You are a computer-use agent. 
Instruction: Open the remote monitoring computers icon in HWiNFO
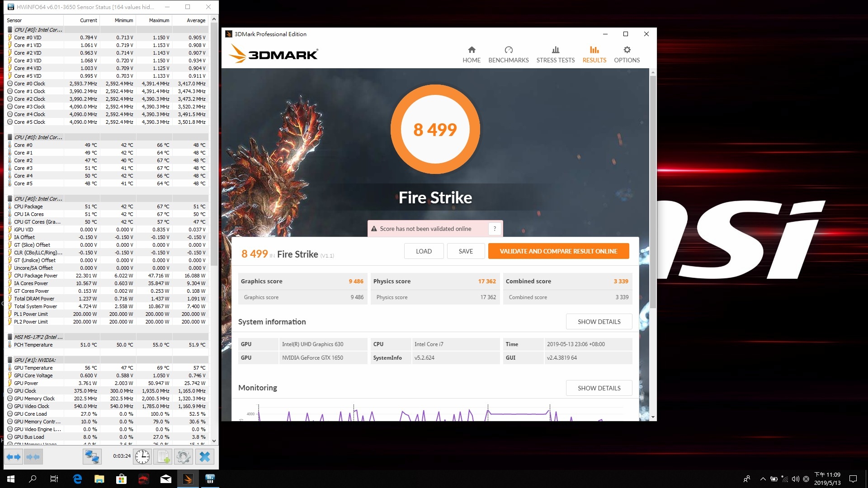point(92,457)
